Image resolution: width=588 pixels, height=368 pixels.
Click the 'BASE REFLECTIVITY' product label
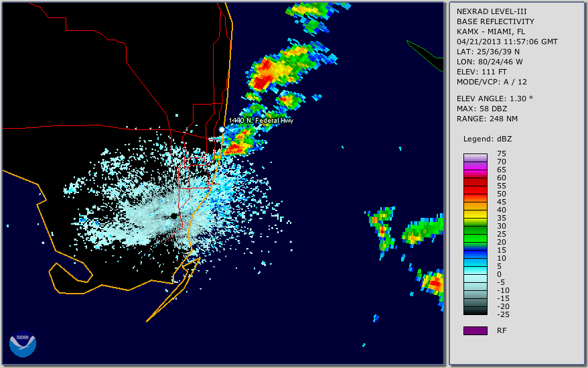[x=496, y=21]
